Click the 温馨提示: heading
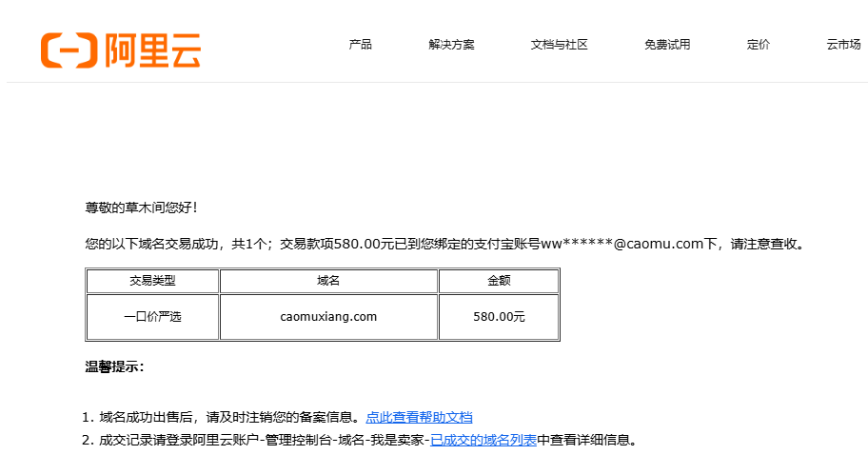This screenshot has width=868, height=455. pos(114,366)
